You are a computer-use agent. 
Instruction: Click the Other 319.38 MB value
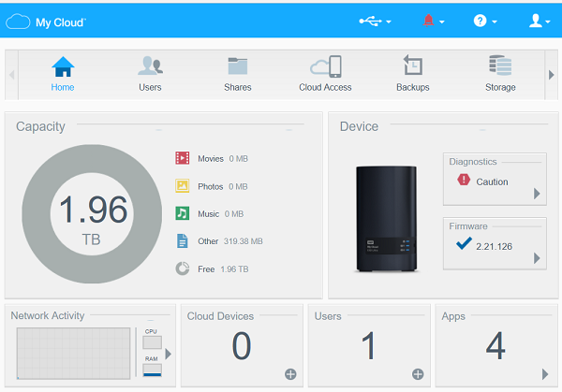(244, 241)
